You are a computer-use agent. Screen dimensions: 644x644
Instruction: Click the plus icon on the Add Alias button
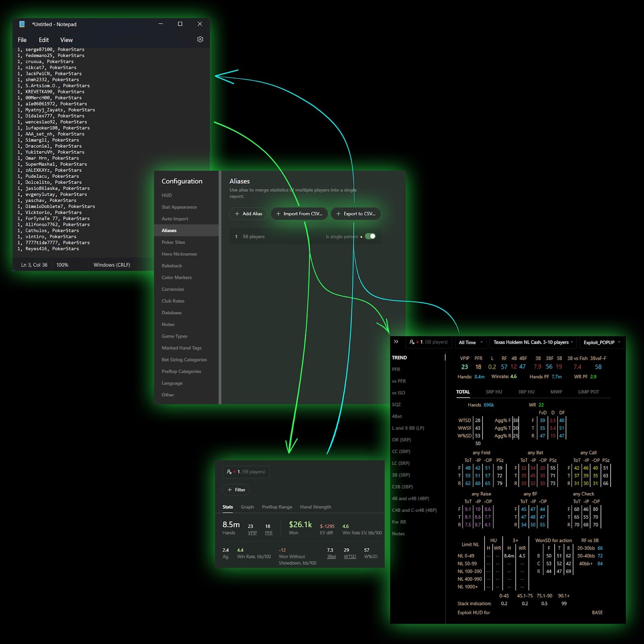[237, 214]
